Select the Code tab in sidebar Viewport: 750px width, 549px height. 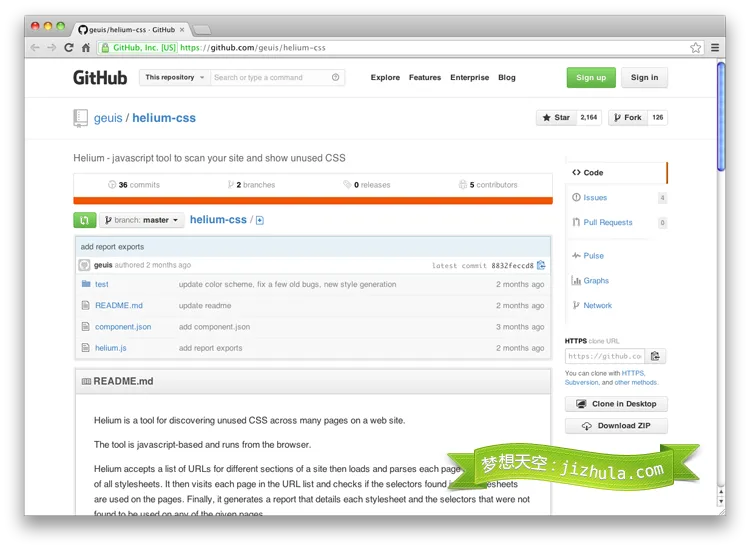tap(617, 173)
